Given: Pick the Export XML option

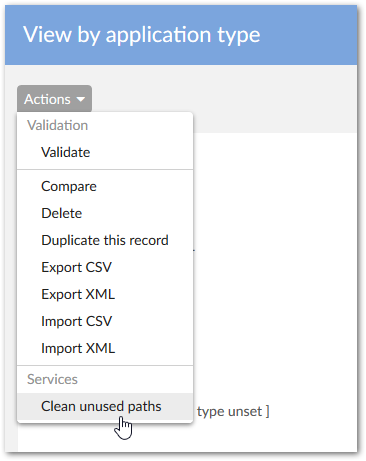Looking at the screenshot, I should pyautogui.click(x=105, y=294).
